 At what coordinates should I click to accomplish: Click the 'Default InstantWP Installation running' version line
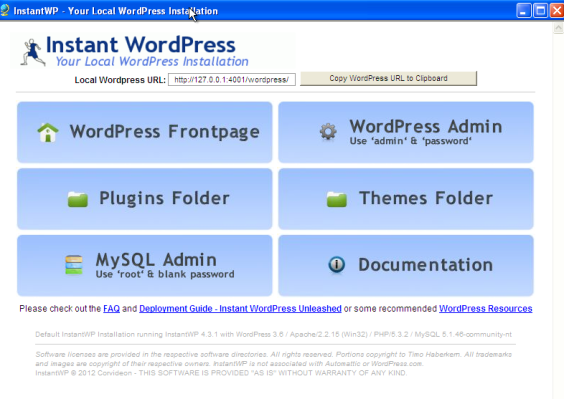pos(273,335)
